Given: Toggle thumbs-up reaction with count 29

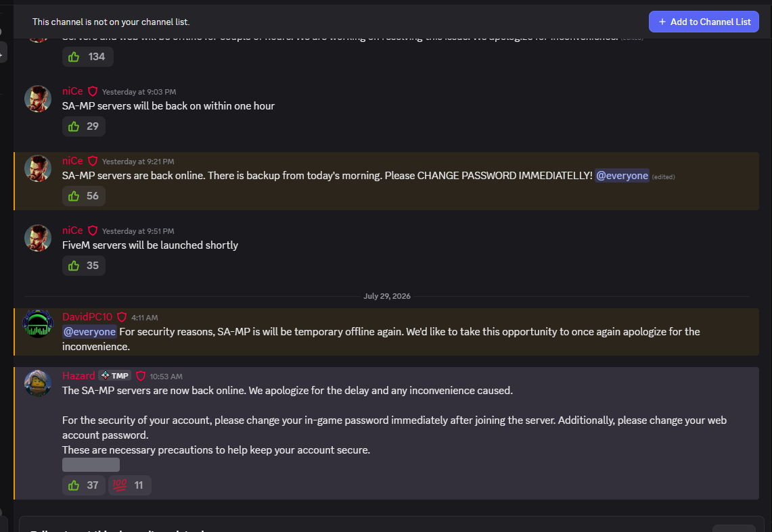Looking at the screenshot, I should (84, 126).
